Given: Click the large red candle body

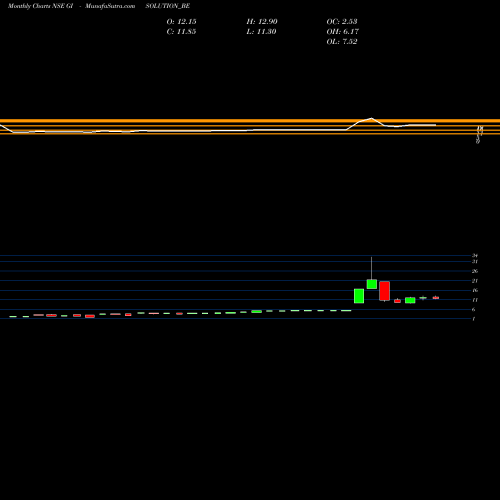Looking at the screenshot, I should pos(384,291).
